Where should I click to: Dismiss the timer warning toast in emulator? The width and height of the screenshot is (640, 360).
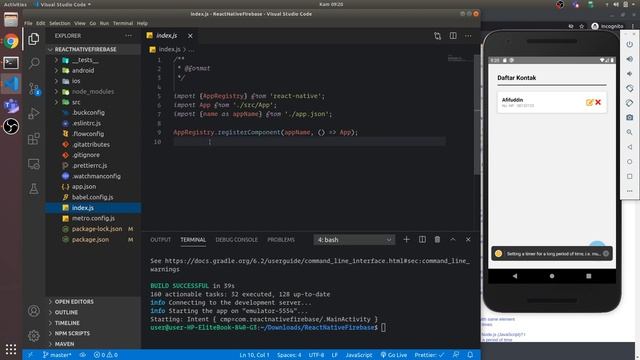tap(606, 253)
